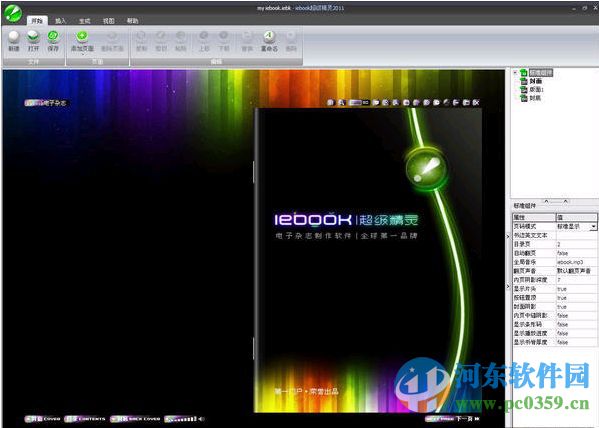Viewport: 599px width, 428px height.
Task: Click the 显示书脊厚度 false value
Action: 576,342
